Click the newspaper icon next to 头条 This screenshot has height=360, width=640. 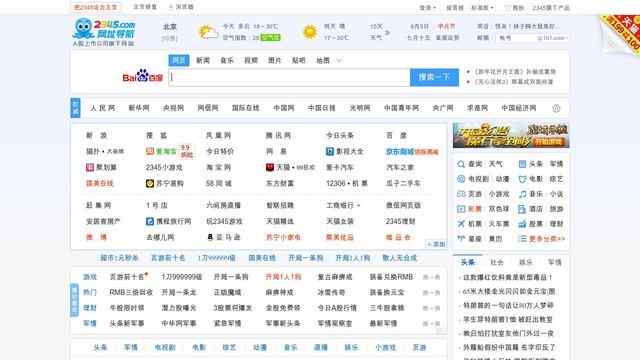(522, 164)
